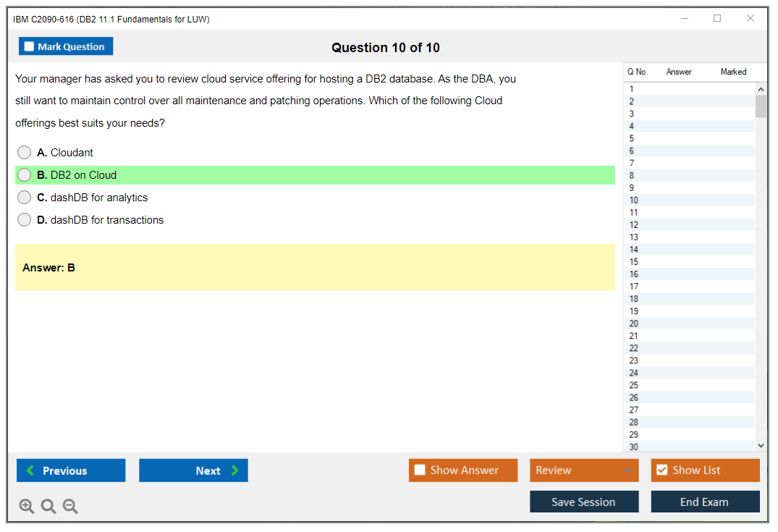Go to the Previous question
Image resolution: width=778 pixels, height=532 pixels.
71,470
